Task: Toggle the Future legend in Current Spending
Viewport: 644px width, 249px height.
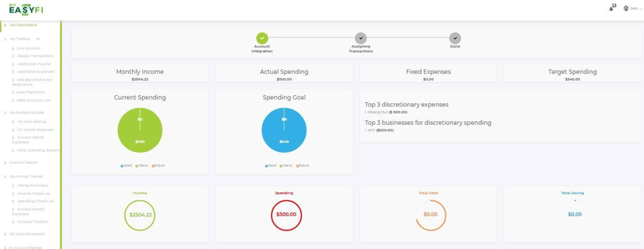Action: click(x=158, y=166)
